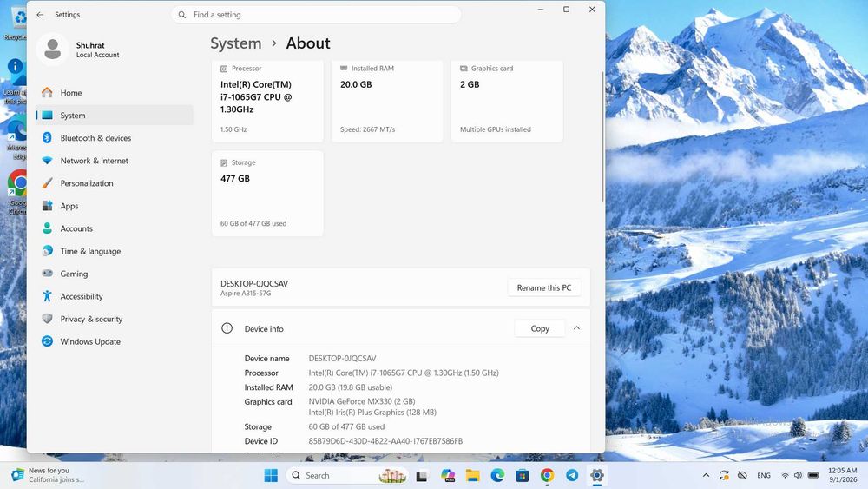Image resolution: width=868 pixels, height=489 pixels.
Task: Switch the ENG input language
Action: tap(764, 475)
